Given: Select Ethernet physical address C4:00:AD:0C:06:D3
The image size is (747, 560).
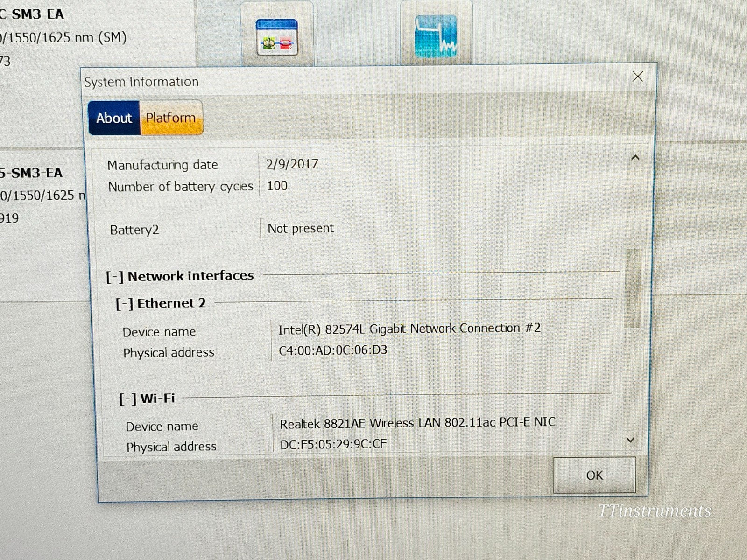Looking at the screenshot, I should [333, 350].
